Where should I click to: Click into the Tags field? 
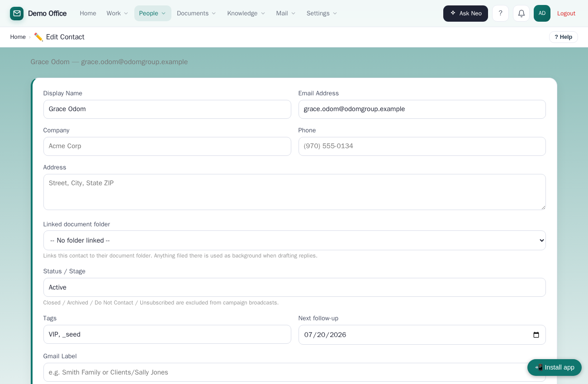click(167, 334)
